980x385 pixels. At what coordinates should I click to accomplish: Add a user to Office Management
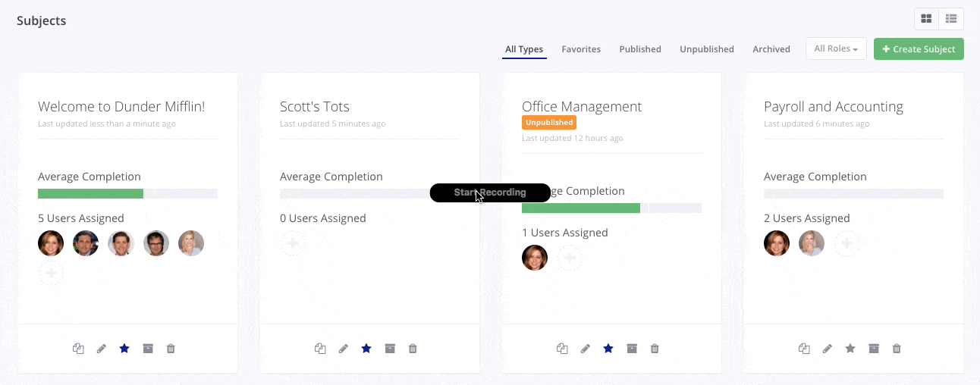coord(570,258)
